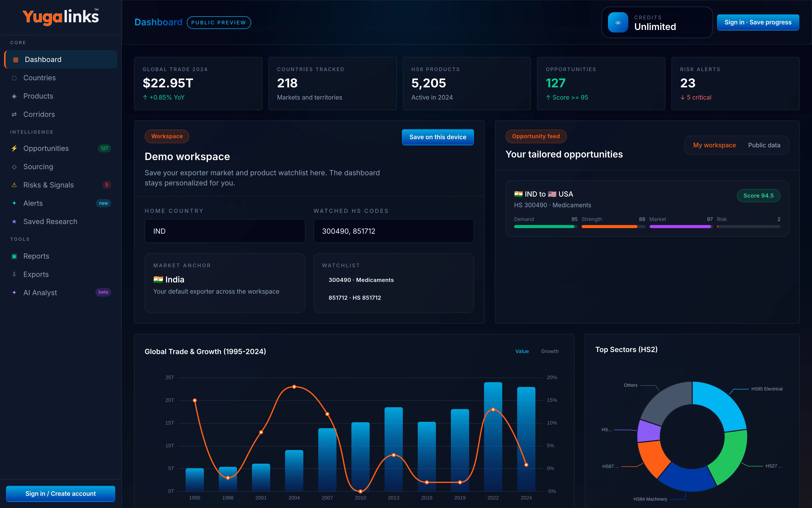This screenshot has height=508, width=812.
Task: Open Exports tool
Action: point(61,274)
